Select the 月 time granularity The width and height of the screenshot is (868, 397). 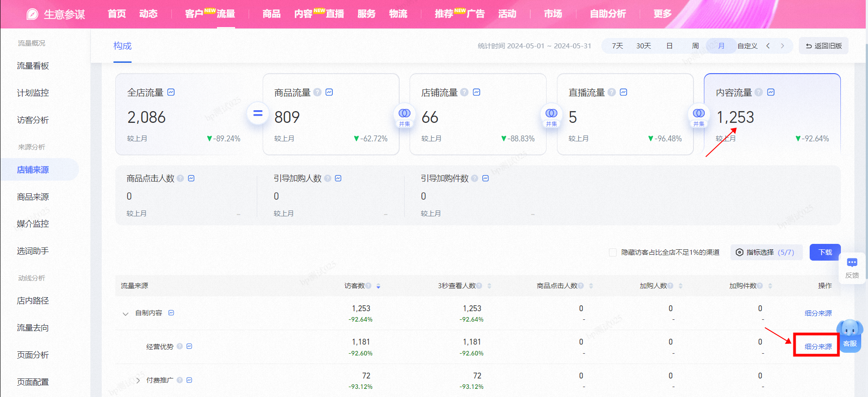pyautogui.click(x=721, y=46)
